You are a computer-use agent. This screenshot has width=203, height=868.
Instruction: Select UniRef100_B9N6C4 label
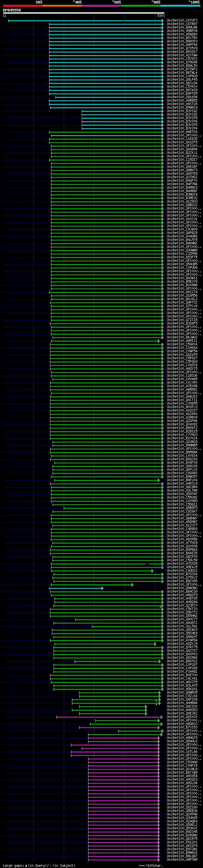point(182,108)
